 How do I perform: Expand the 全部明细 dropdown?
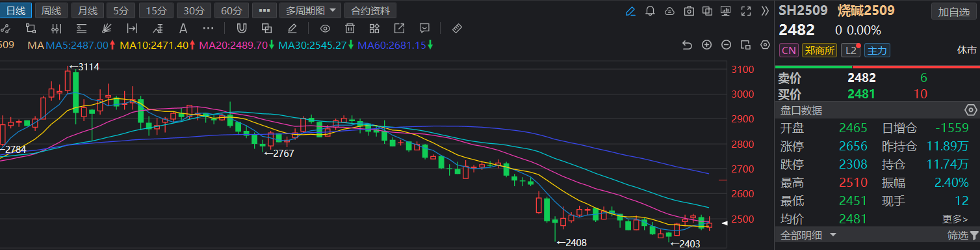pos(808,234)
